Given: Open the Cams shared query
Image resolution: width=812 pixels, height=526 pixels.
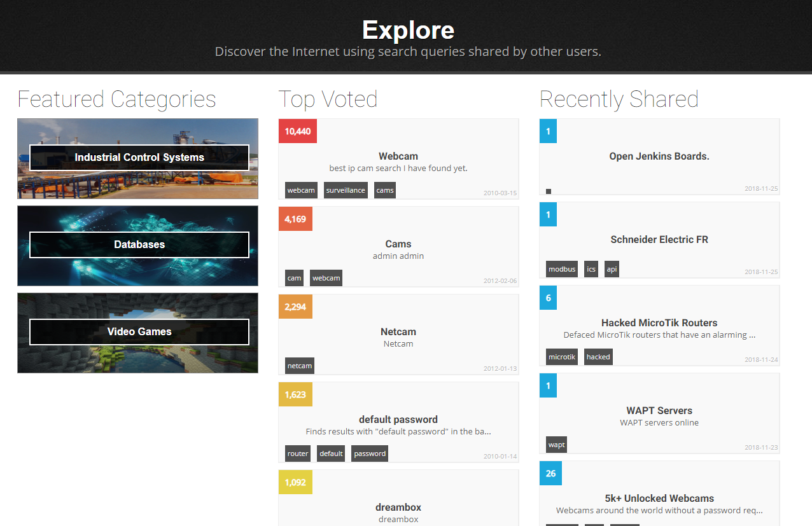Looking at the screenshot, I should [x=398, y=244].
